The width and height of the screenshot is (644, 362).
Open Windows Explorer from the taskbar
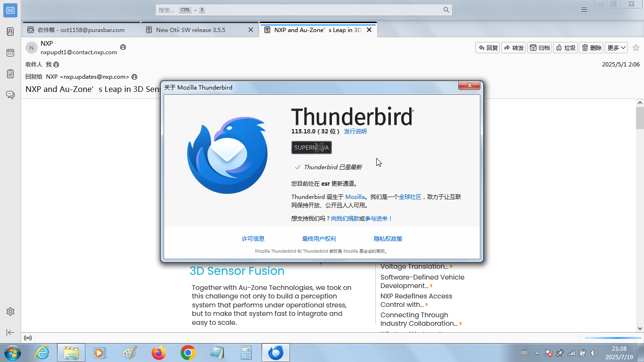pos(71,353)
